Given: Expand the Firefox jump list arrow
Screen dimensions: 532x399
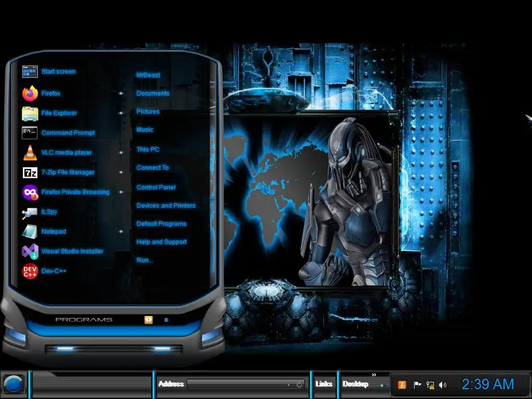Looking at the screenshot, I should coord(121,94).
